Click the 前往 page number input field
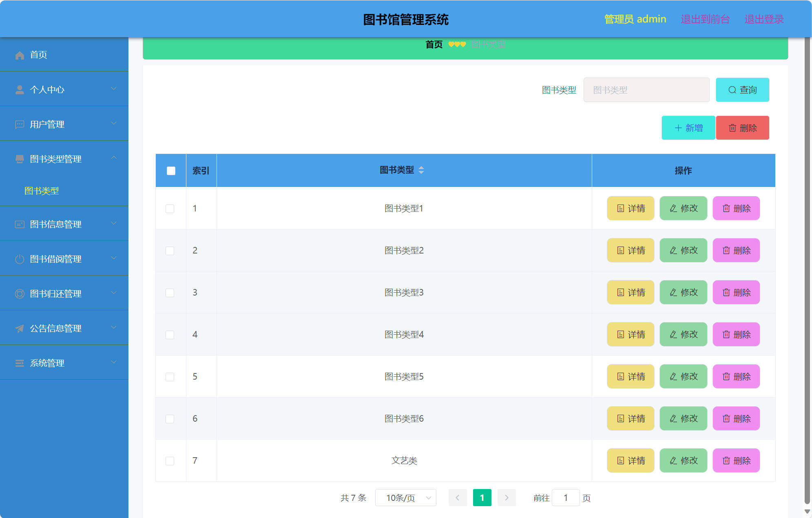The height and width of the screenshot is (518, 812). (x=566, y=498)
